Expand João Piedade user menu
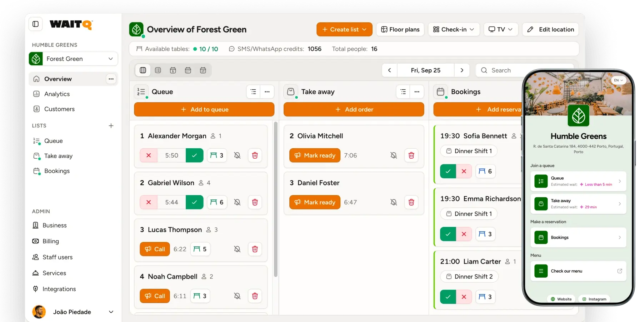This screenshot has height=322, width=644. coord(73,312)
